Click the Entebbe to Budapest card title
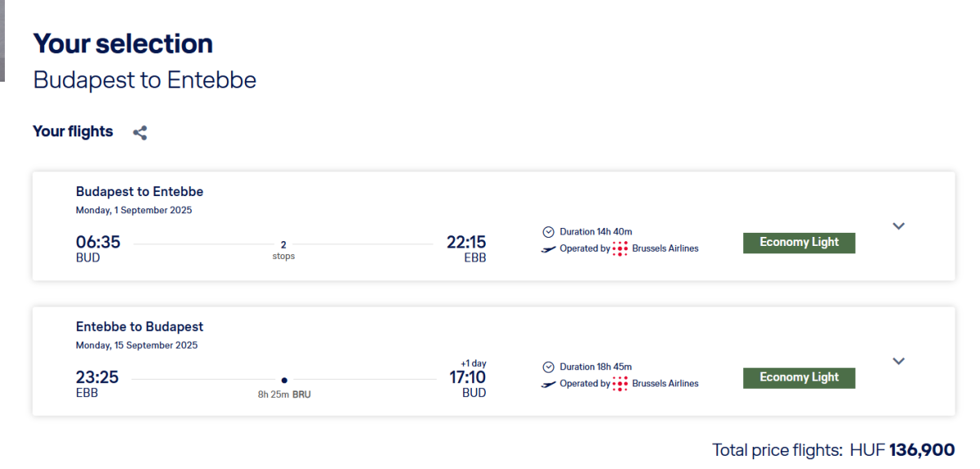This screenshot has width=980, height=469. [140, 327]
